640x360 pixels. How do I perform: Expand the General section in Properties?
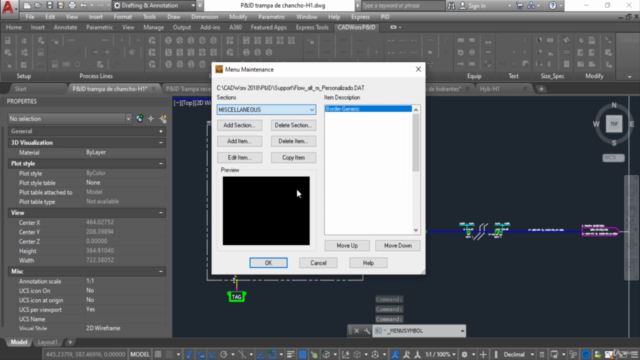[161, 131]
